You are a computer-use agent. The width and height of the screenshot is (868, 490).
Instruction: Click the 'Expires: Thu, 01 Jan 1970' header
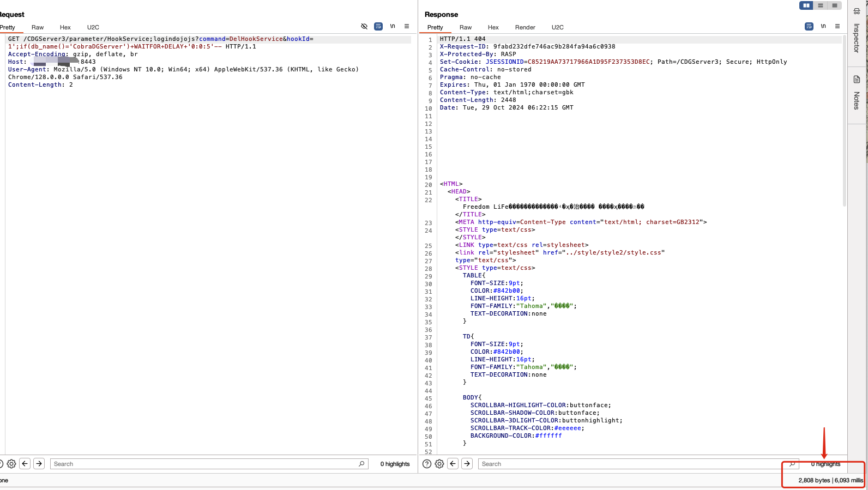(512, 84)
